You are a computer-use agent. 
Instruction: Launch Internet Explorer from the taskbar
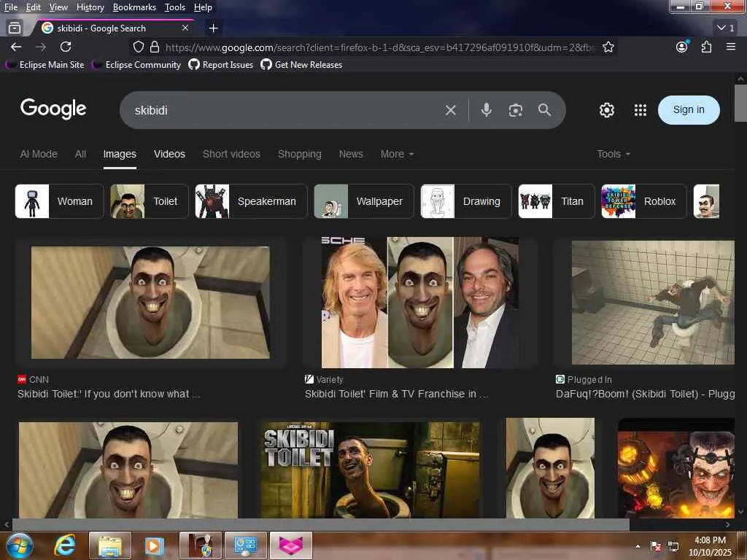coord(65,545)
